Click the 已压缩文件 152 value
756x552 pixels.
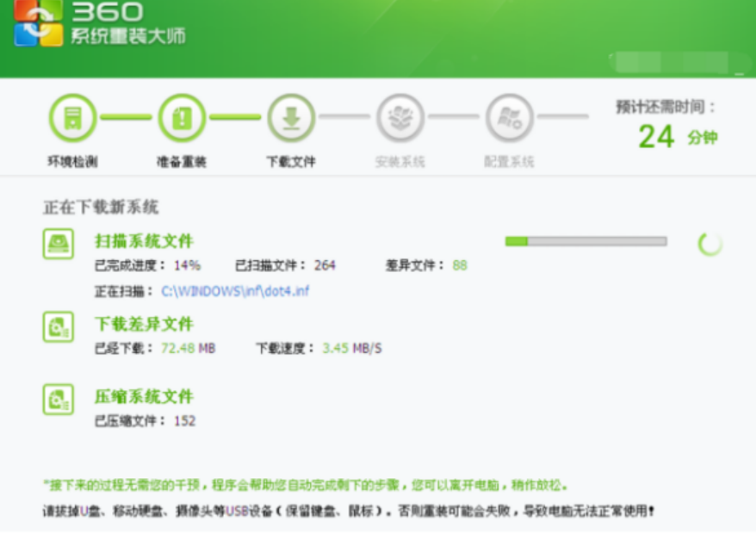[184, 421]
